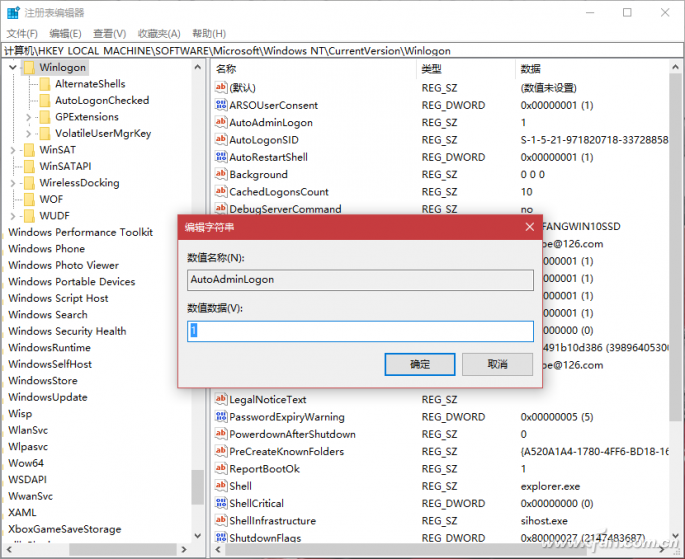Expand the VolatileUserMgrKey subkey

(x=28, y=133)
